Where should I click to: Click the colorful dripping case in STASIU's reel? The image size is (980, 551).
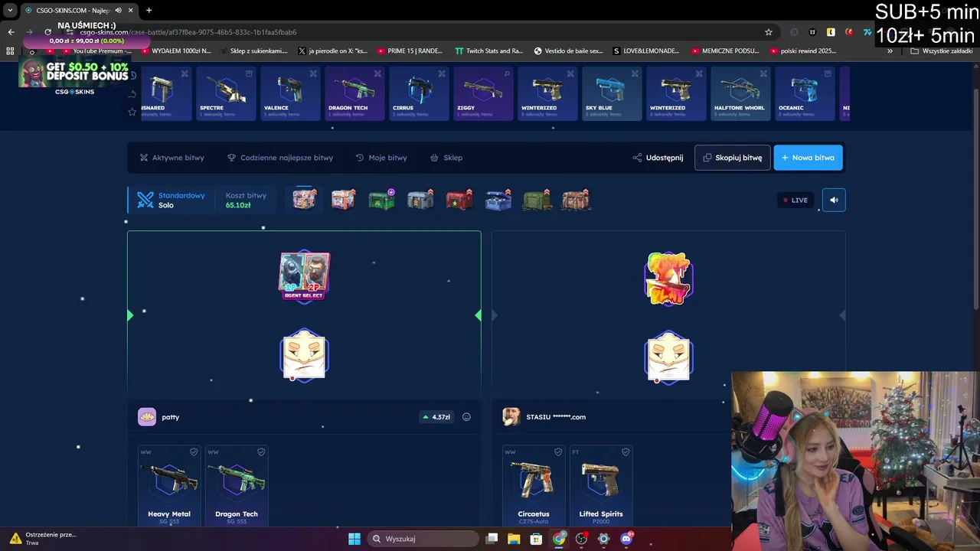pos(668,279)
